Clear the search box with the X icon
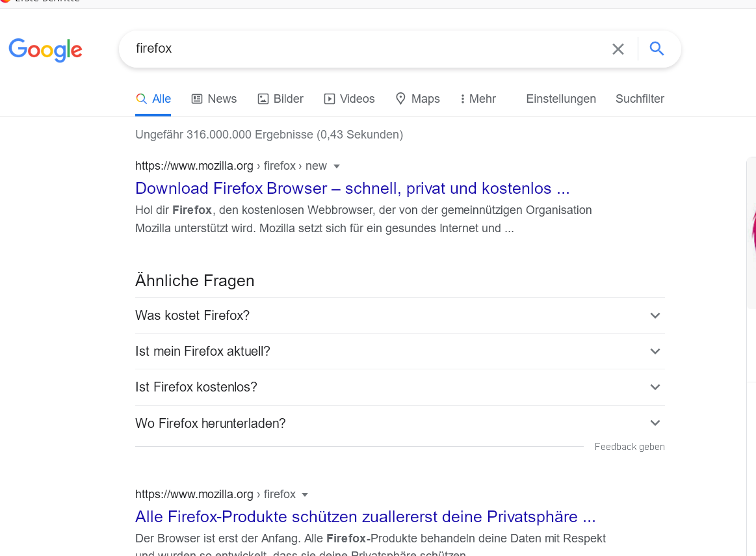Image resolution: width=756 pixels, height=556 pixels. (x=618, y=49)
